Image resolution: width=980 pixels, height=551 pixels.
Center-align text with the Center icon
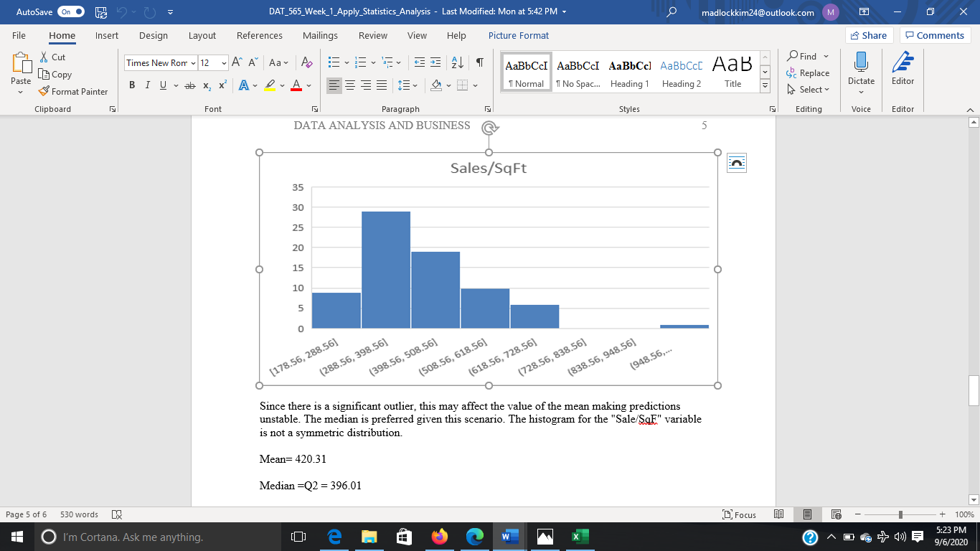[350, 85]
